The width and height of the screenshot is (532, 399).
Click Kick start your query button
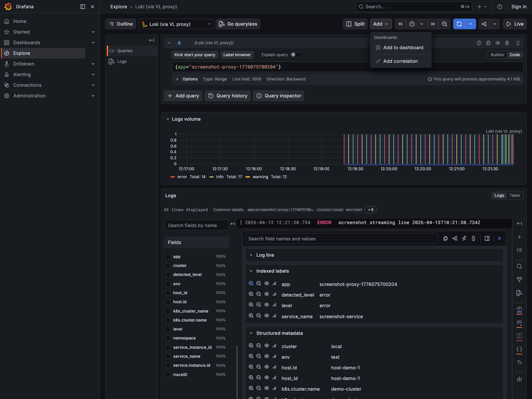(x=195, y=55)
